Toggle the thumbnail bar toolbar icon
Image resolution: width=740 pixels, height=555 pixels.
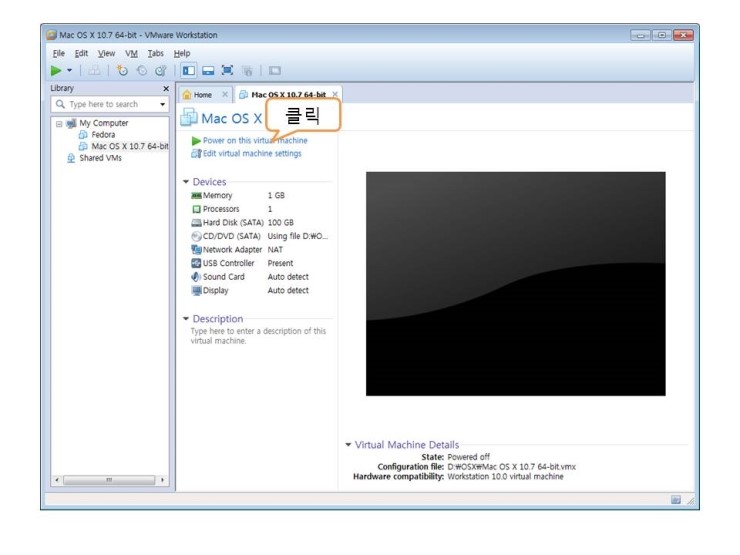pyautogui.click(x=207, y=71)
